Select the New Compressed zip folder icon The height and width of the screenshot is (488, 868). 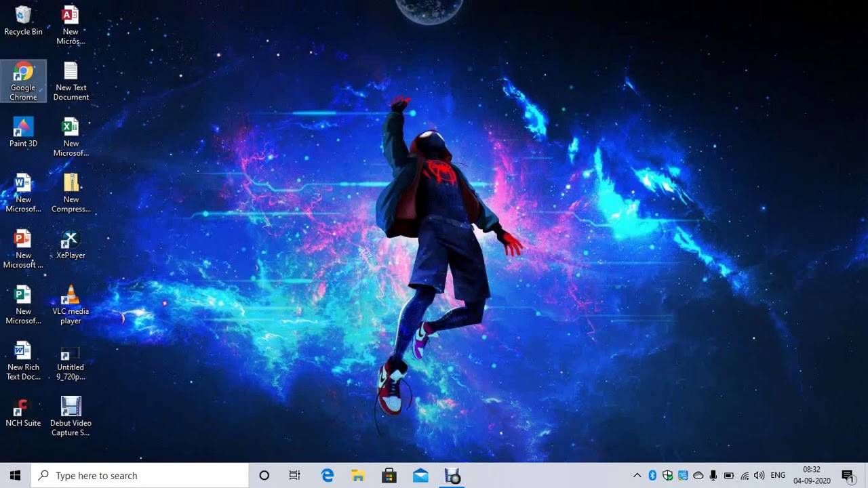pyautogui.click(x=71, y=193)
